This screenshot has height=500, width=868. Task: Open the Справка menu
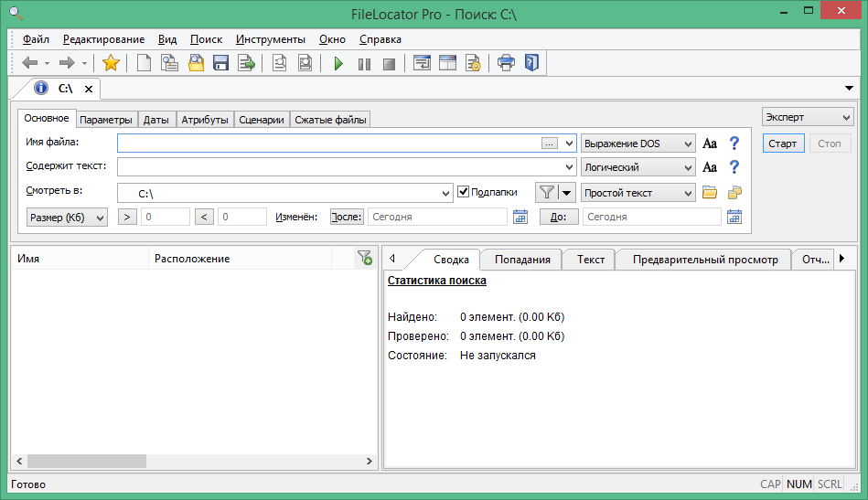tap(380, 39)
